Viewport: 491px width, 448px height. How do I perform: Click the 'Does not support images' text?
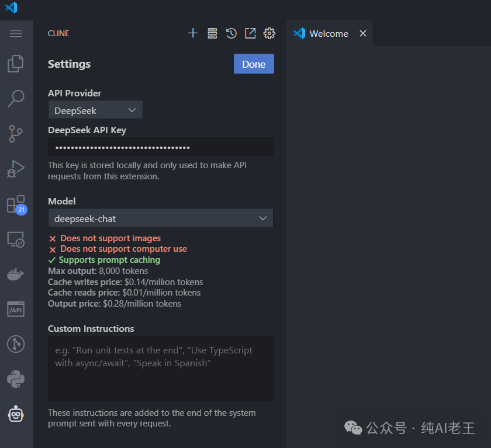tap(110, 238)
